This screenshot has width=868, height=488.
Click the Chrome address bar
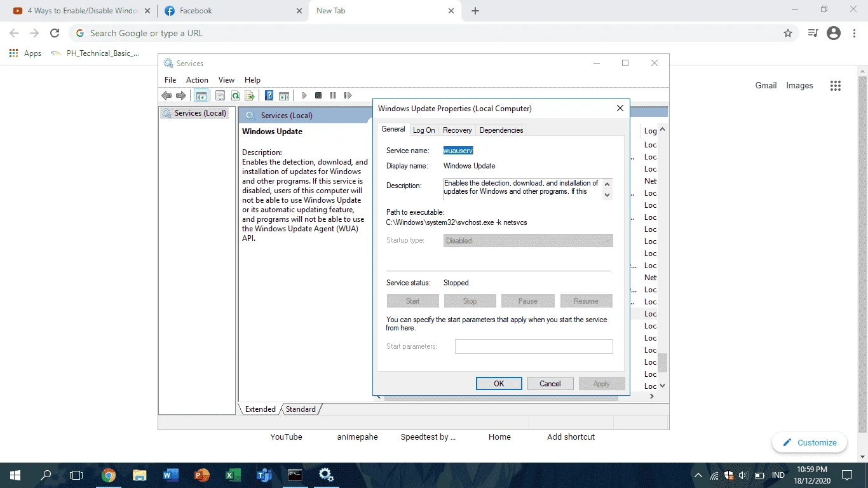(432, 33)
